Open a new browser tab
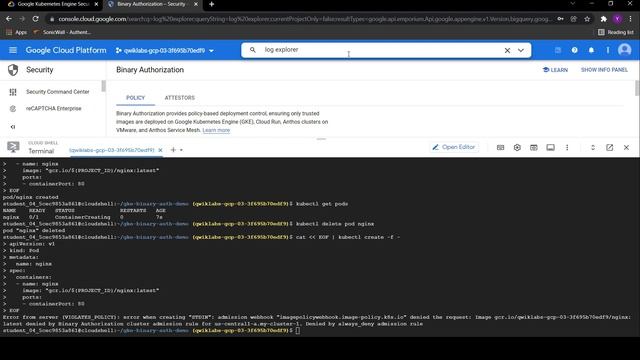Viewport: 640px width, 360px height. pyautogui.click(x=211, y=4)
